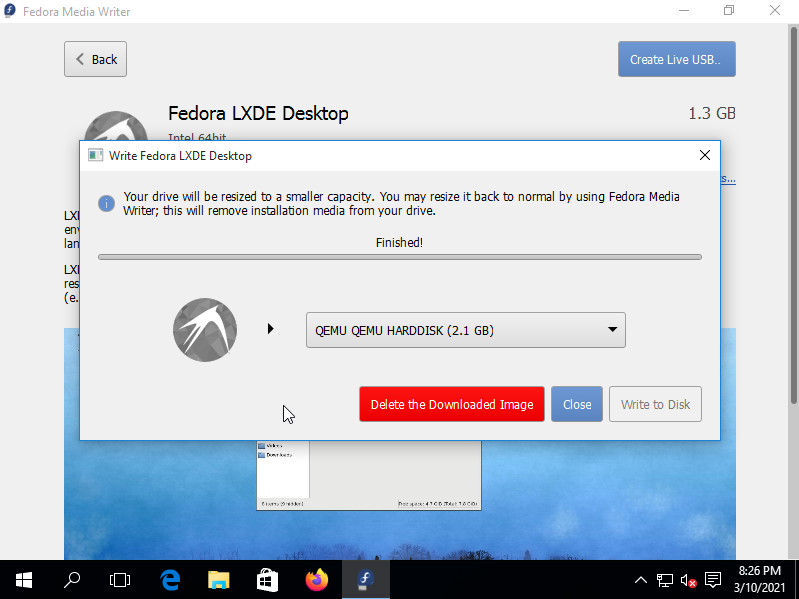Close the Fedora Media Writer main window
This screenshot has width=799, height=599.
pos(775,11)
